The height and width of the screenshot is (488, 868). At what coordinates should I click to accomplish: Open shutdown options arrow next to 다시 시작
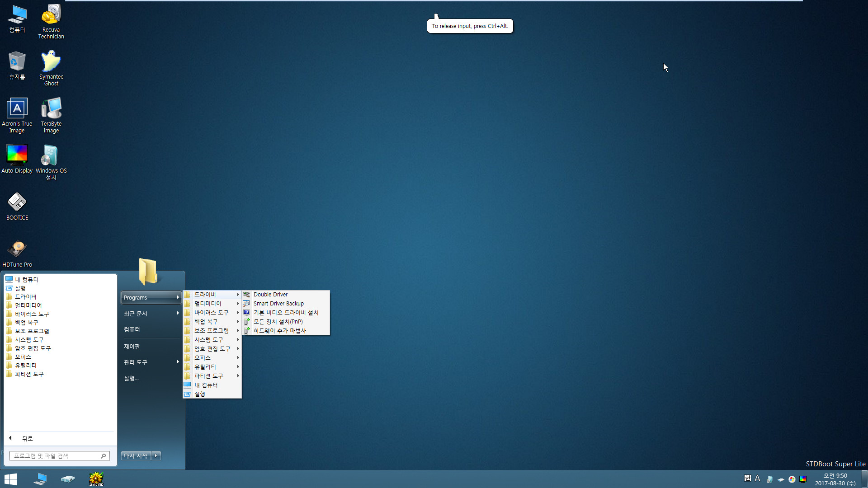click(x=156, y=456)
